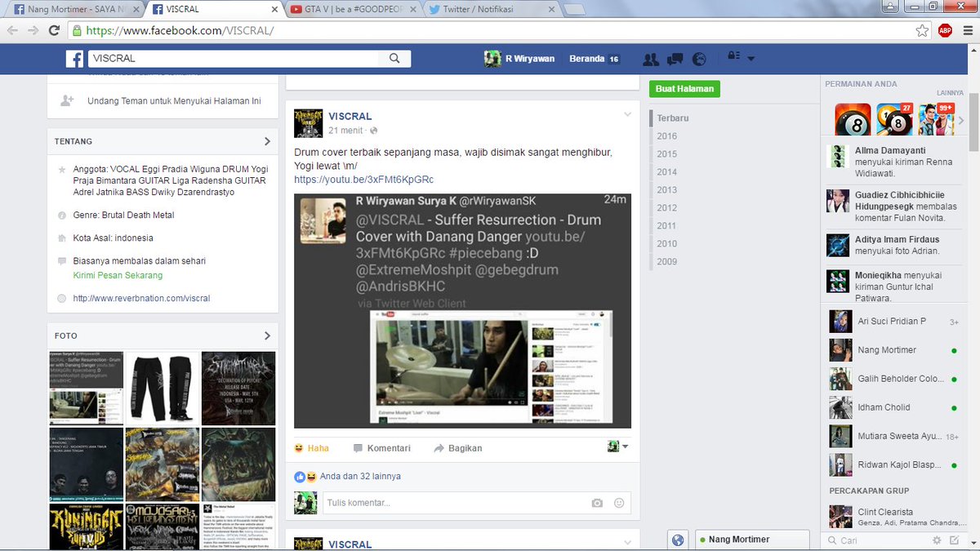
Task: Open account menu dropdown arrow
Action: tap(751, 59)
